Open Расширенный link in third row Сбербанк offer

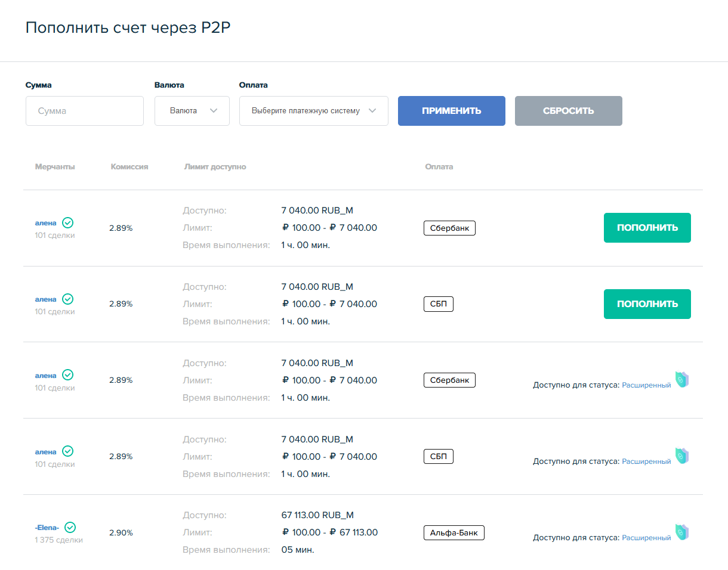(646, 385)
